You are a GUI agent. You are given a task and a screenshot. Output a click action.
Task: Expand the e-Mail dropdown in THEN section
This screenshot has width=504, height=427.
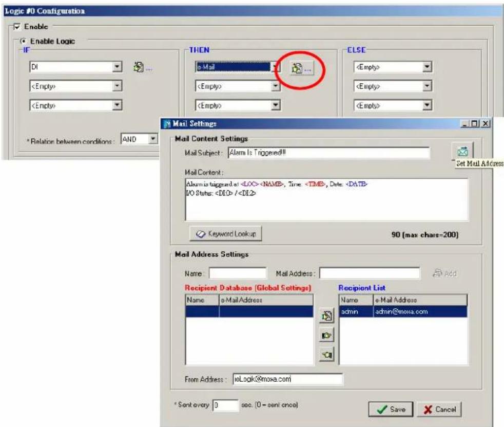[275, 67]
